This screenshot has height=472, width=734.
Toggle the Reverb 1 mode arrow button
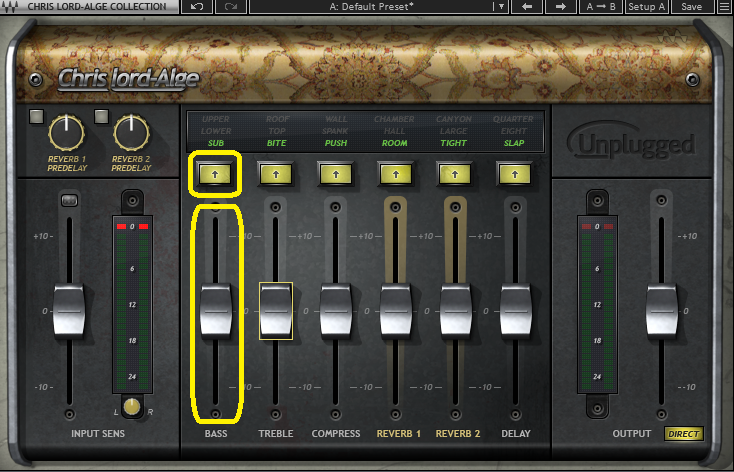coord(395,174)
